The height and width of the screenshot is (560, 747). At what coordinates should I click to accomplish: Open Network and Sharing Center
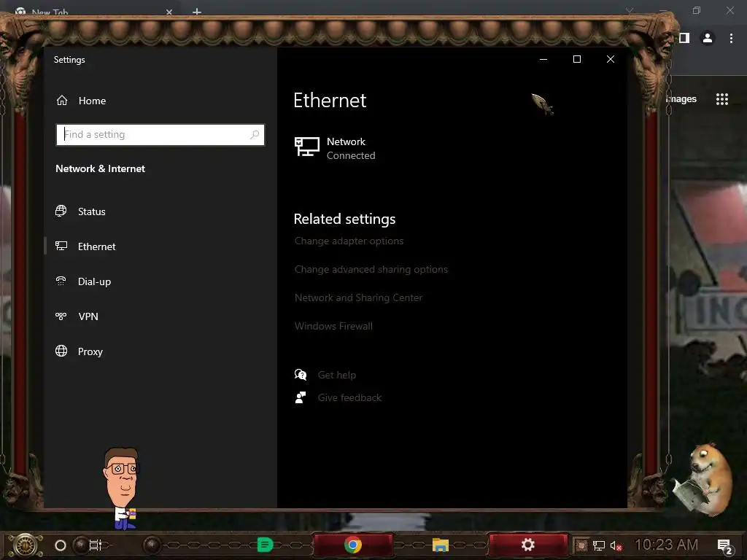[x=358, y=297]
